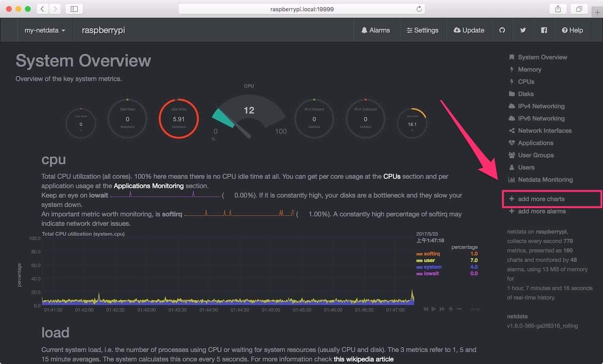603x364 pixels.
Task: Go forward with Safari forward arrow
Action: pos(55,8)
